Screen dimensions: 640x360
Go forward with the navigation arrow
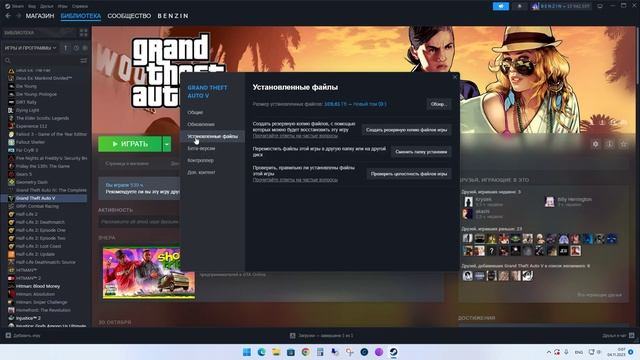click(18, 16)
